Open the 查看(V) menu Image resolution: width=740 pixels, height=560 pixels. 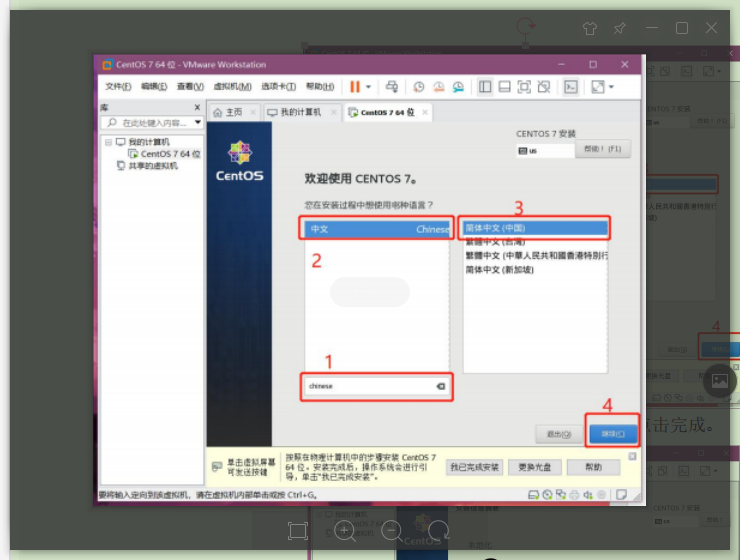[x=190, y=86]
